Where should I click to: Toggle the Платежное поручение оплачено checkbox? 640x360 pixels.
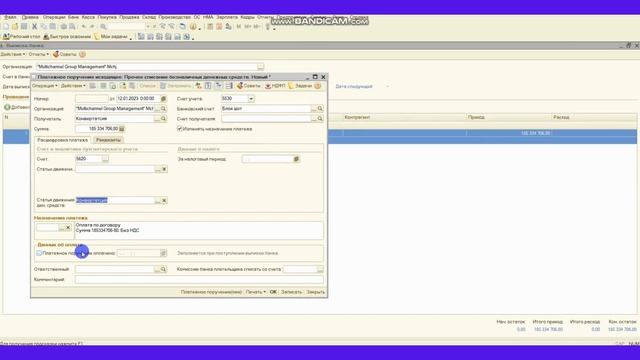coord(40,253)
